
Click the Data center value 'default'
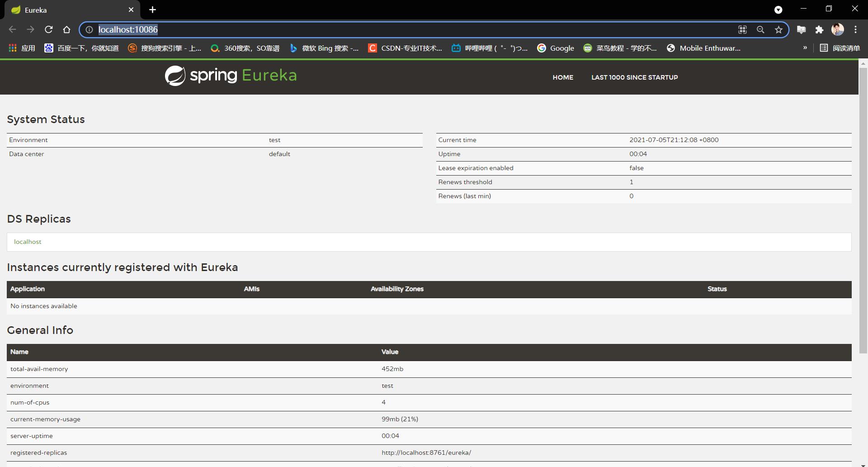click(279, 154)
